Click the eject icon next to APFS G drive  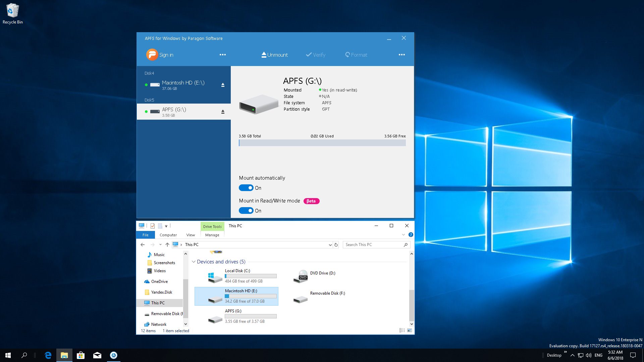223,111
